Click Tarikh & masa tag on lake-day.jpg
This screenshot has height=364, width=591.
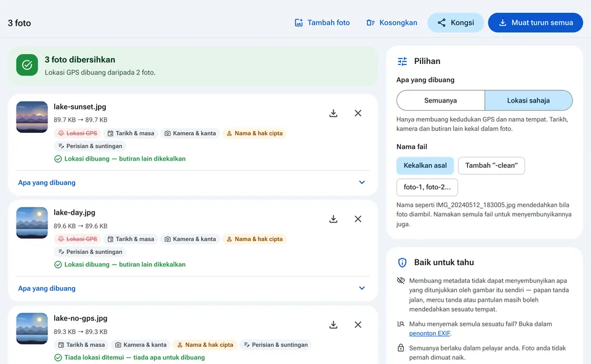point(131,239)
